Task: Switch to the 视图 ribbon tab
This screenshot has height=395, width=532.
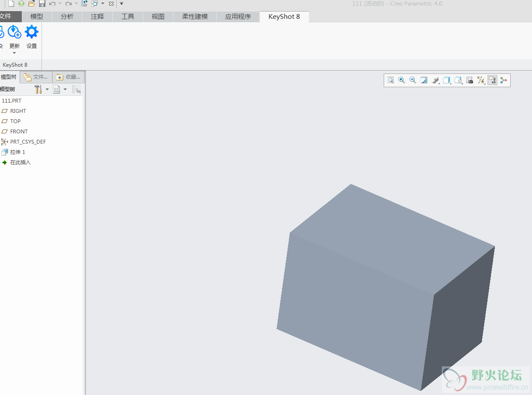Action: point(158,17)
